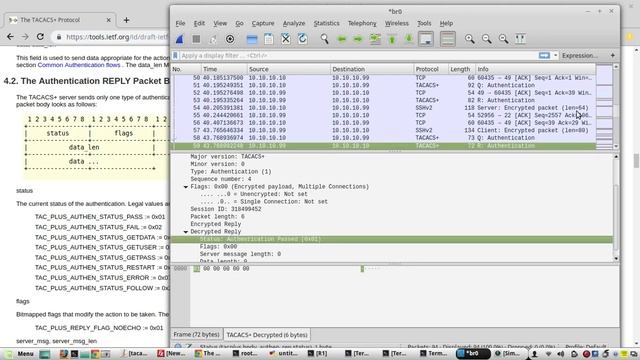Switch to the Frame (72 bytes) tab
The height and width of the screenshot is (360, 640).
[x=196, y=335]
